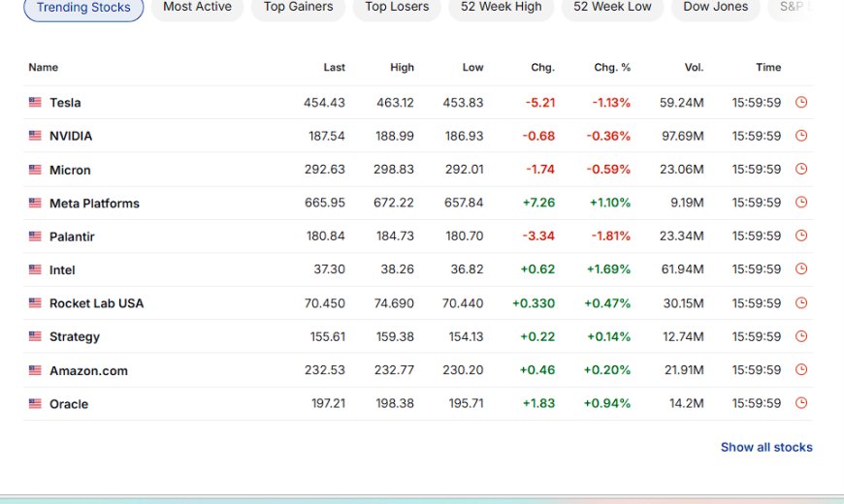844x504 pixels.
Task: Click Tesla's last price 454.43
Action: point(324,102)
